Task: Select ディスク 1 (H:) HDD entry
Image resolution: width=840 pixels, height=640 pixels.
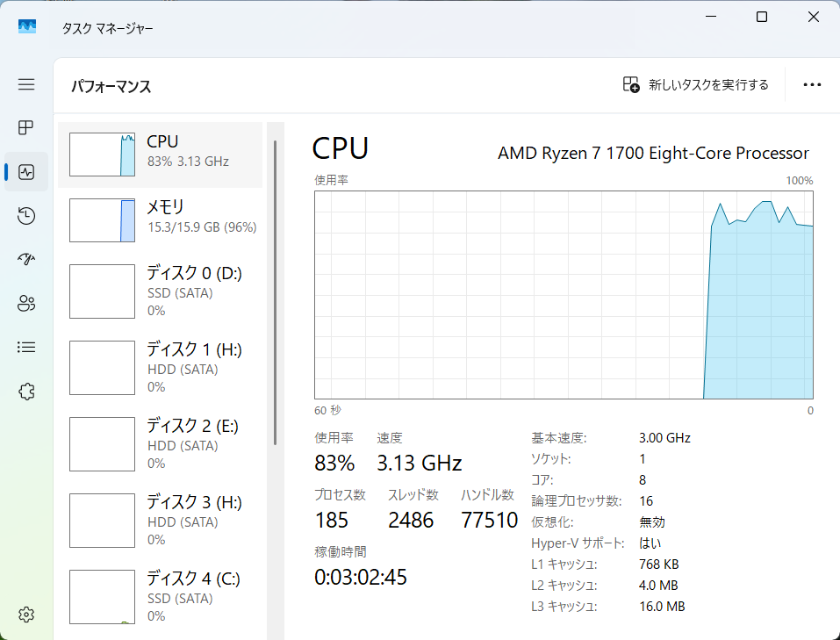Action: (x=161, y=368)
